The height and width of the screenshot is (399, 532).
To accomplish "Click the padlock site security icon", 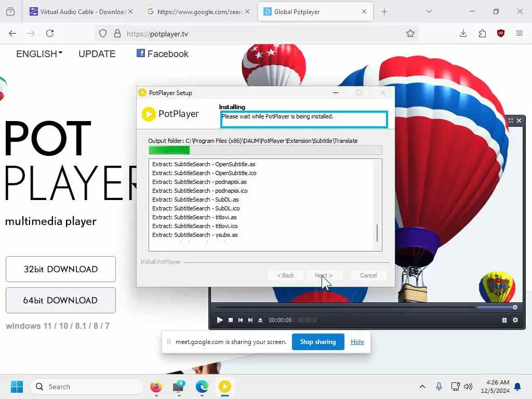I will tap(117, 33).
